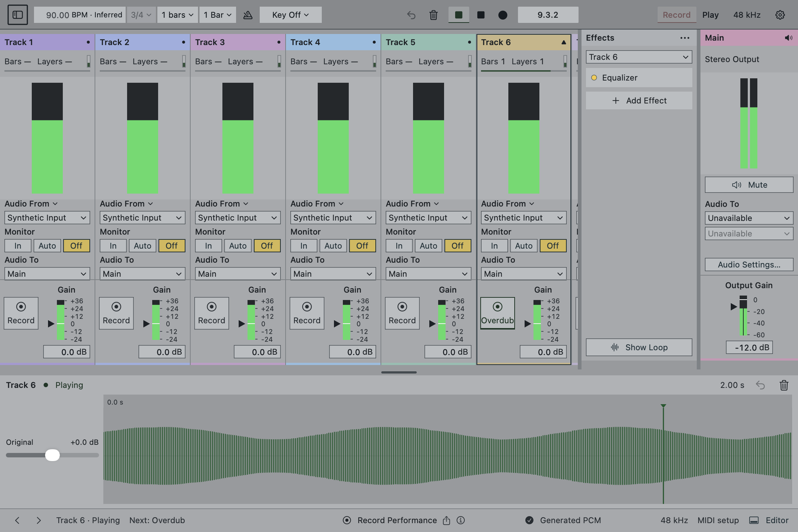Select Track 5 header

[428, 42]
